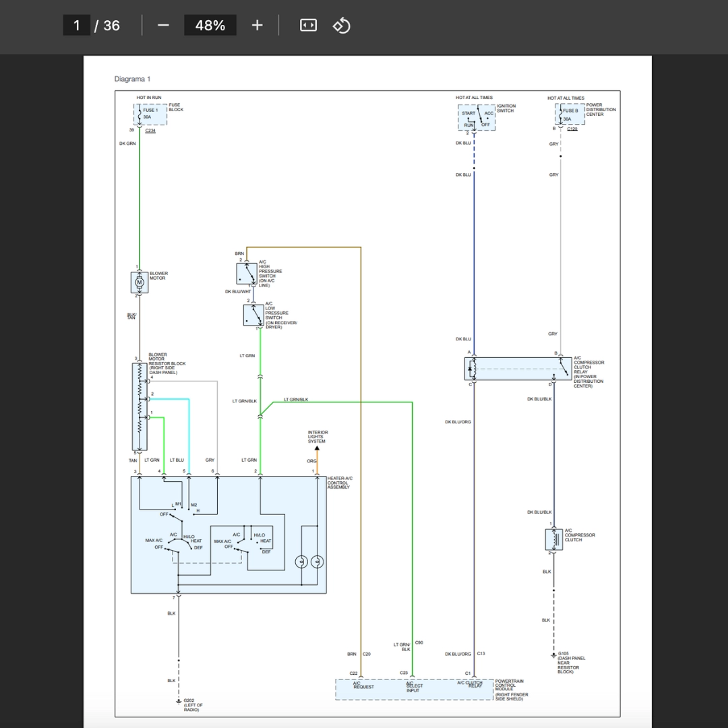Click the 'A/C HIGH PRESSURE SWITCH' label
Screen dimensions: 728x728
click(270, 274)
